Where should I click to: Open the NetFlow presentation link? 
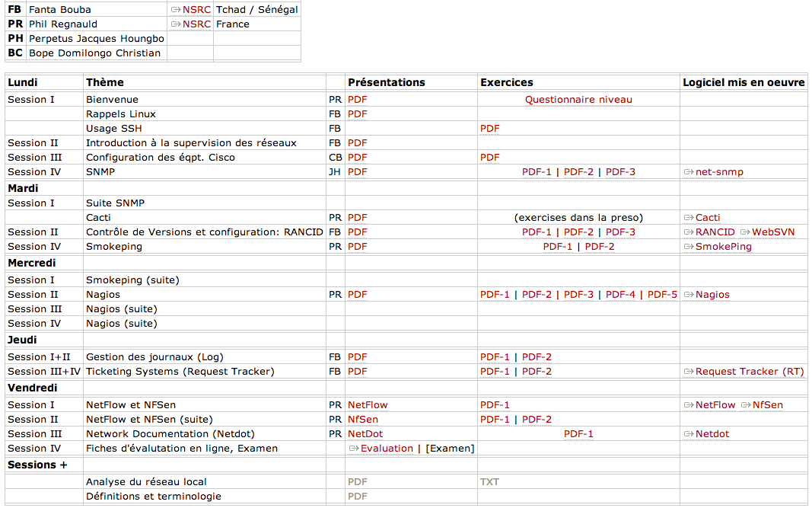pos(368,405)
